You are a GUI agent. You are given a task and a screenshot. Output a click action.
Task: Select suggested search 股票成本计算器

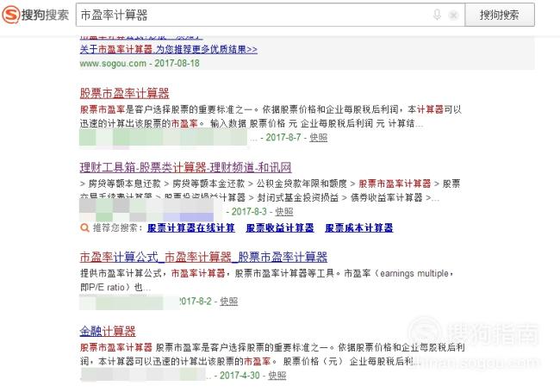359,227
